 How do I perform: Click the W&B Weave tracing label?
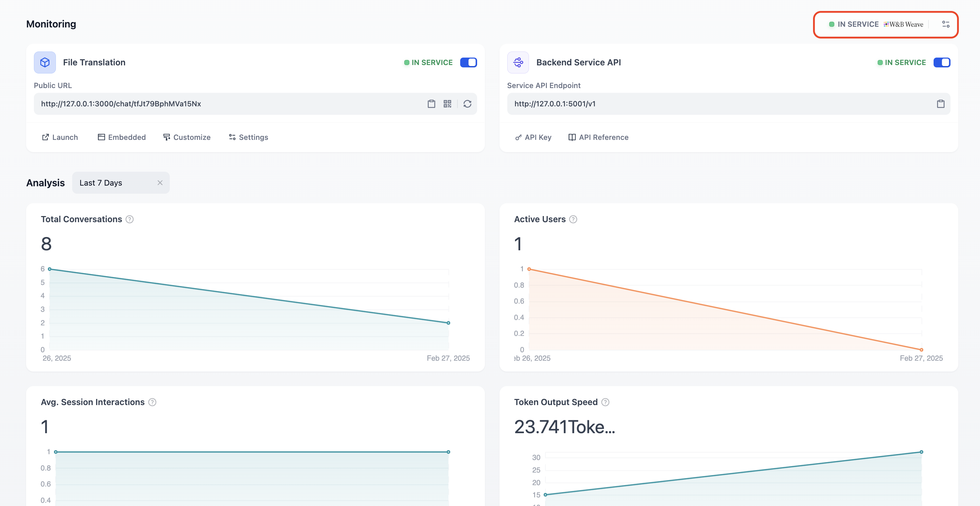[903, 24]
